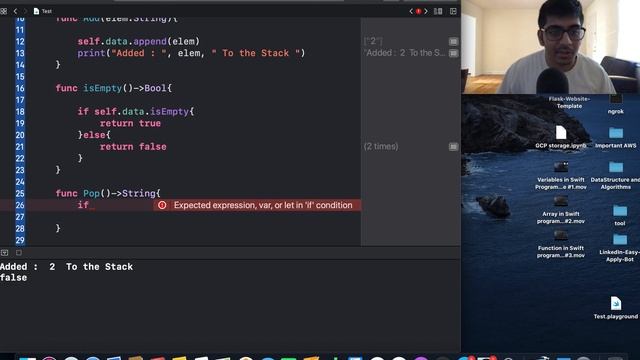This screenshot has width=640, height=360.
Task: Select DataStructure and Algorithms folder
Action: (616, 176)
